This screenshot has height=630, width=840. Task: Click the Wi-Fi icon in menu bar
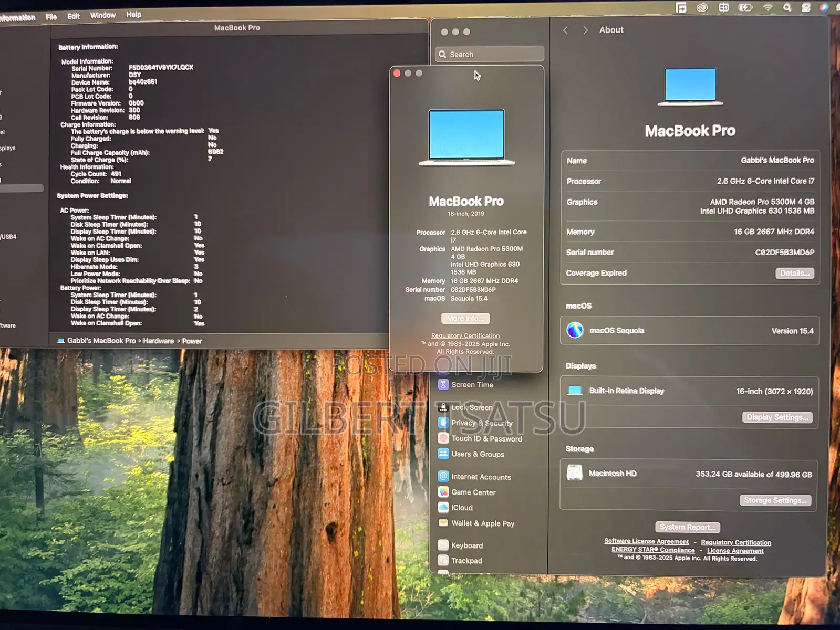point(768,7)
